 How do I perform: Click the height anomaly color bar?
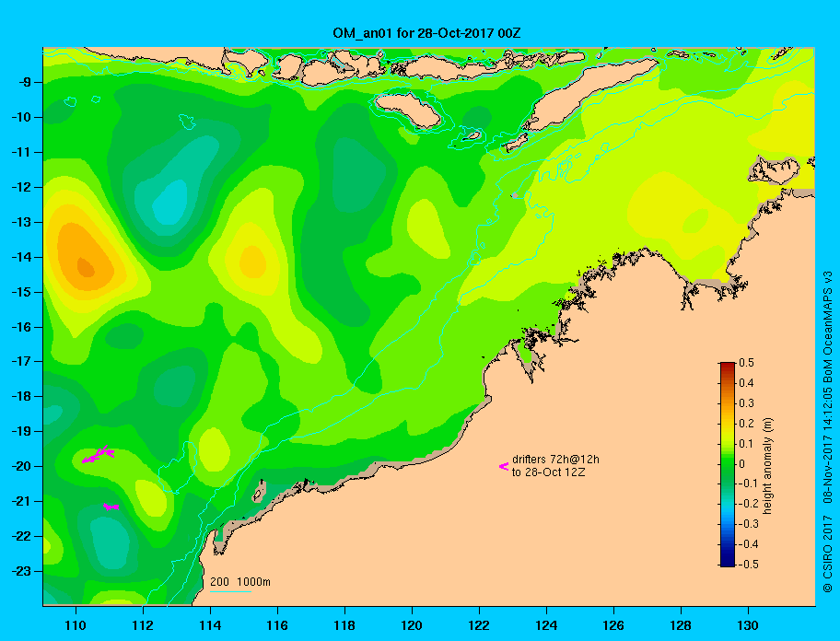728,464
